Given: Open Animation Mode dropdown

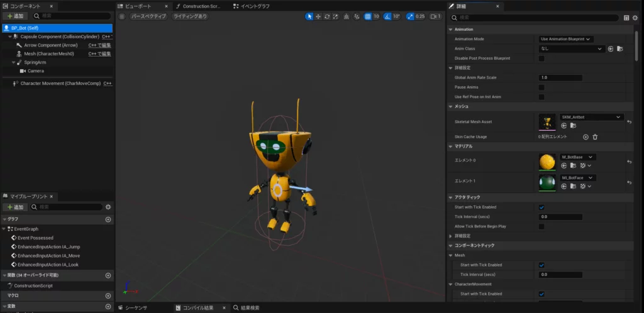Looking at the screenshot, I should (566, 39).
